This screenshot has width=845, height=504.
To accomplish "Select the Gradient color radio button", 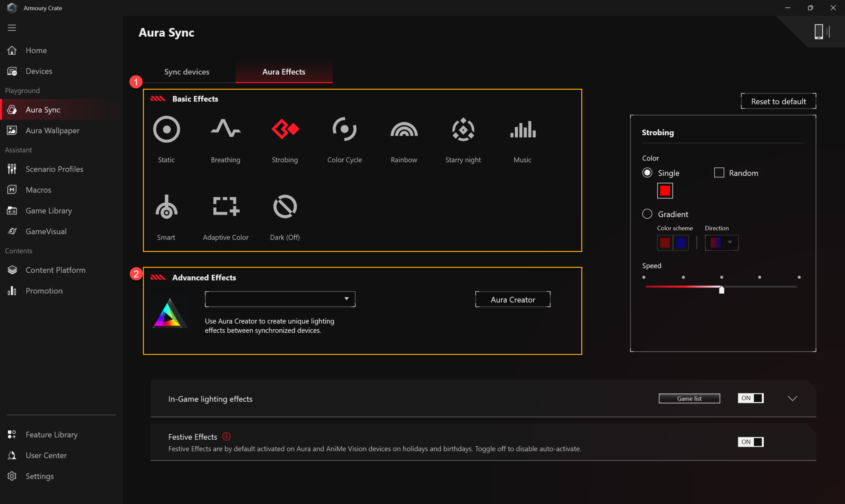I will [647, 214].
